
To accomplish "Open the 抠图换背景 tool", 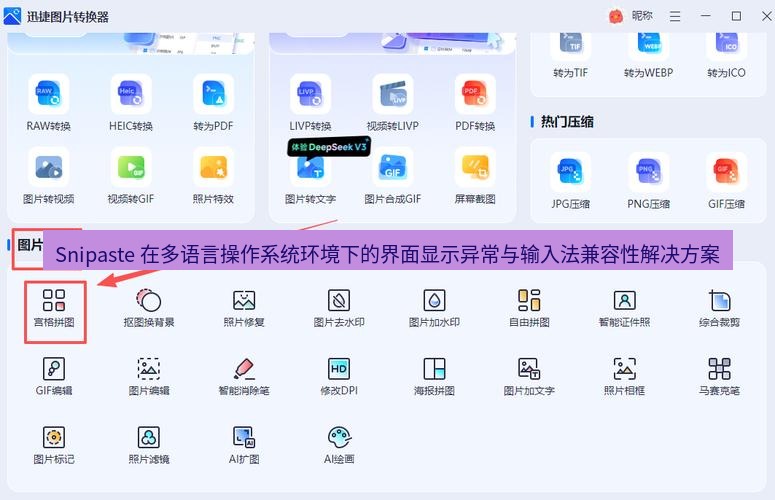I will click(149, 308).
